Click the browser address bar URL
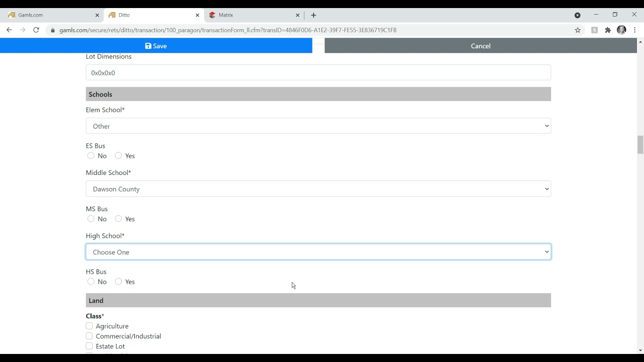This screenshot has height=362, width=644. tap(228, 30)
